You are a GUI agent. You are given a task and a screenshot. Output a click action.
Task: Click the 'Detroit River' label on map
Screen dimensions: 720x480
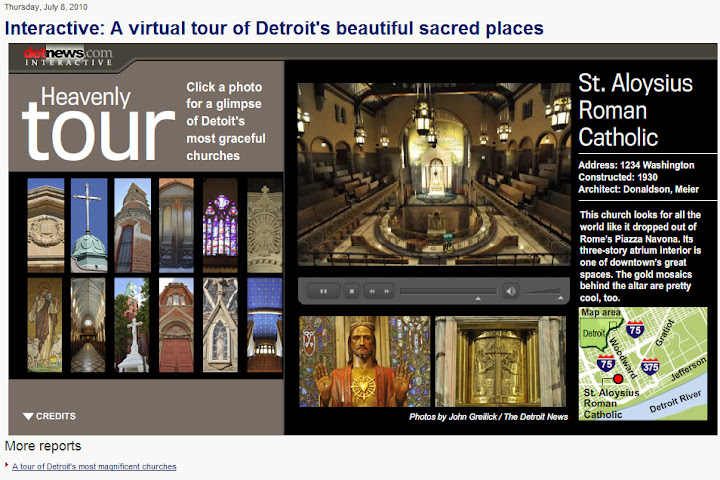675,401
